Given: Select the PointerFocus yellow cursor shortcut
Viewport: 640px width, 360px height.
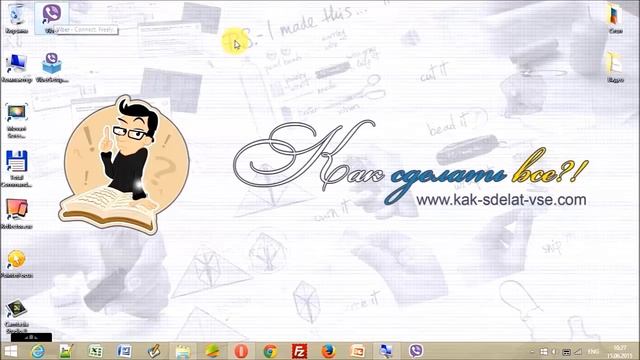Looking at the screenshot, I should tap(16, 263).
